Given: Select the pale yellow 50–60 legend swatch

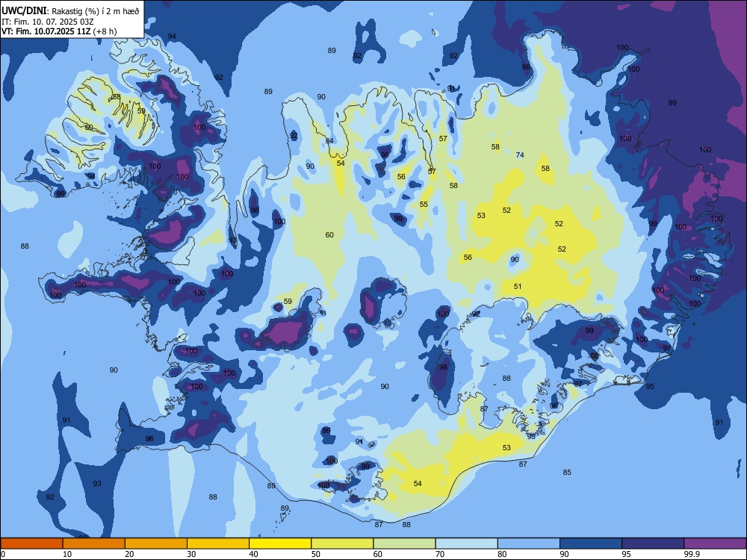Looking at the screenshot, I should point(342,544).
